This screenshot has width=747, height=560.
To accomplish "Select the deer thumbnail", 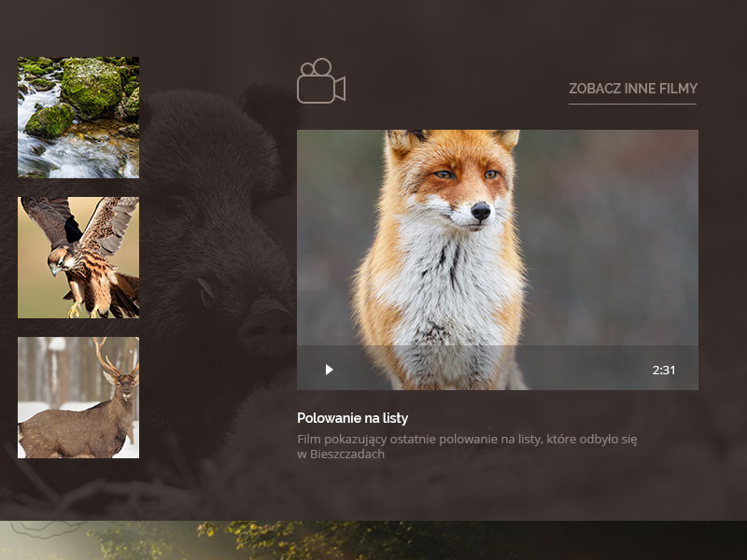I will (x=78, y=396).
